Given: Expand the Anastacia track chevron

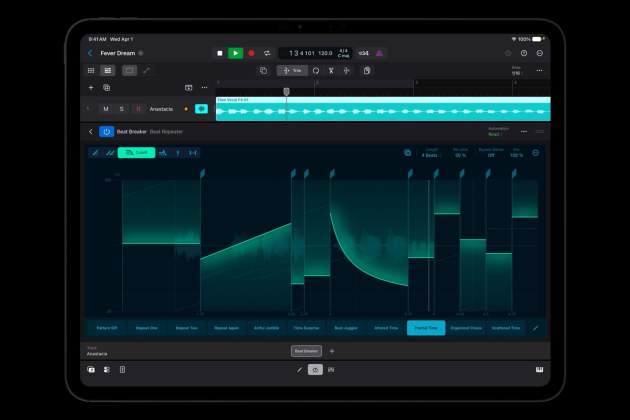Looking at the screenshot, I should 88,109.
